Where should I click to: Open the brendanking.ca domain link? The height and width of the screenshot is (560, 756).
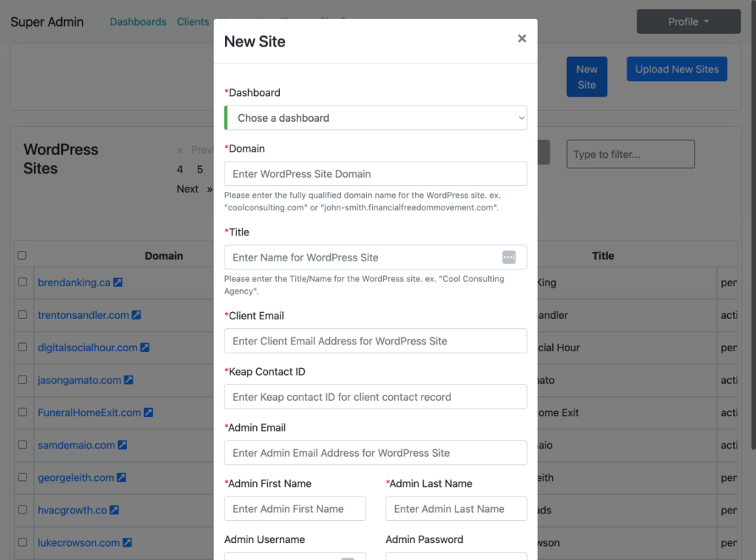click(75, 283)
